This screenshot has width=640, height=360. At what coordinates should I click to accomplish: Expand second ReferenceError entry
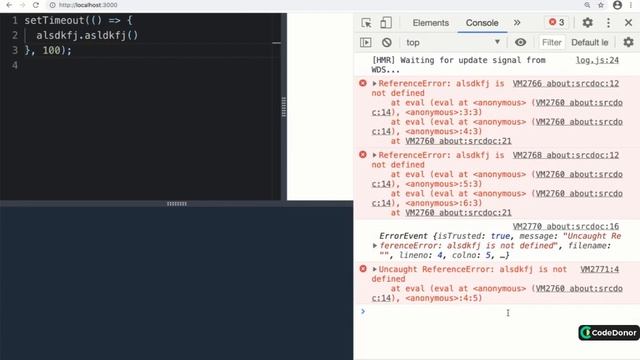coord(374,155)
